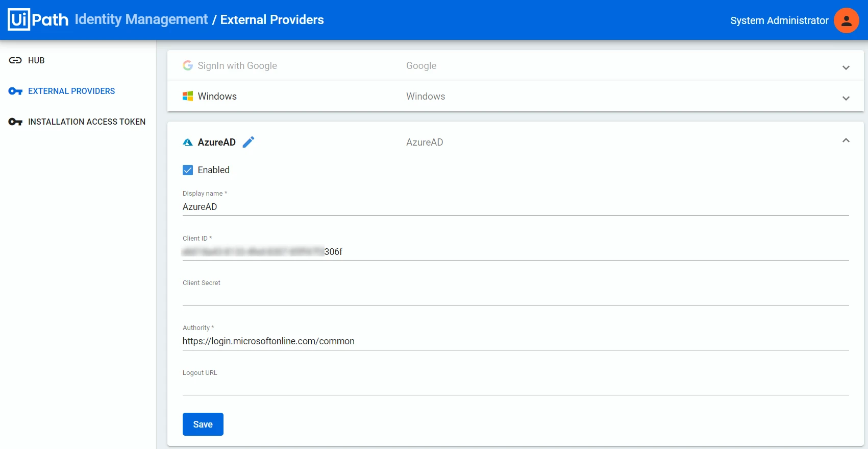The width and height of the screenshot is (868, 449).
Task: Focus the Display name field
Action: pyautogui.click(x=515, y=207)
